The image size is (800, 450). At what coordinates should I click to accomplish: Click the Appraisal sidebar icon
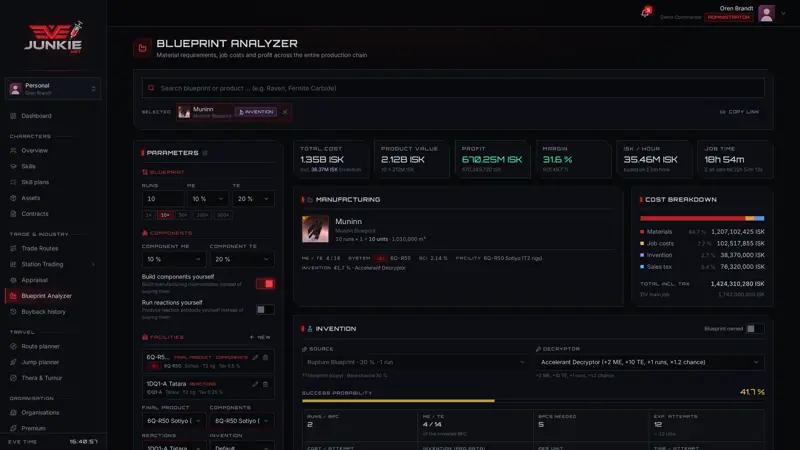[x=13, y=280]
